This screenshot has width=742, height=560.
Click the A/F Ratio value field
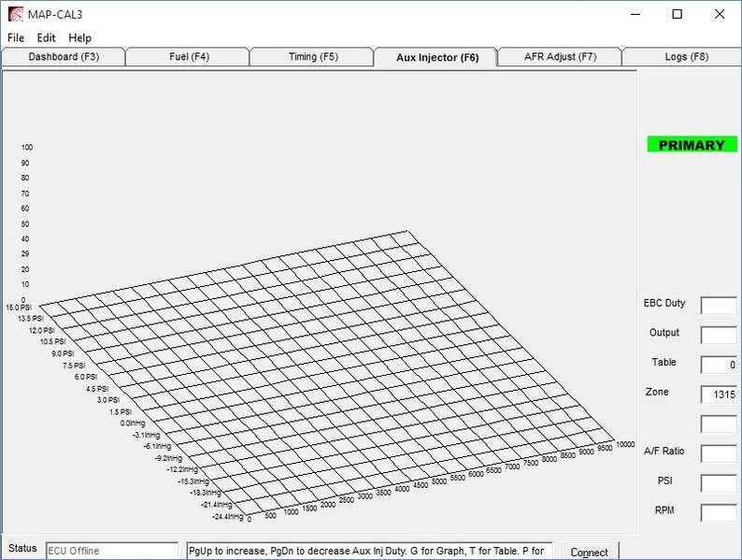719,453
